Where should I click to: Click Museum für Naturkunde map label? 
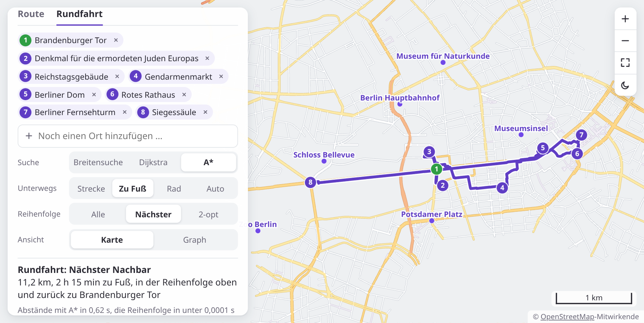pos(443,56)
